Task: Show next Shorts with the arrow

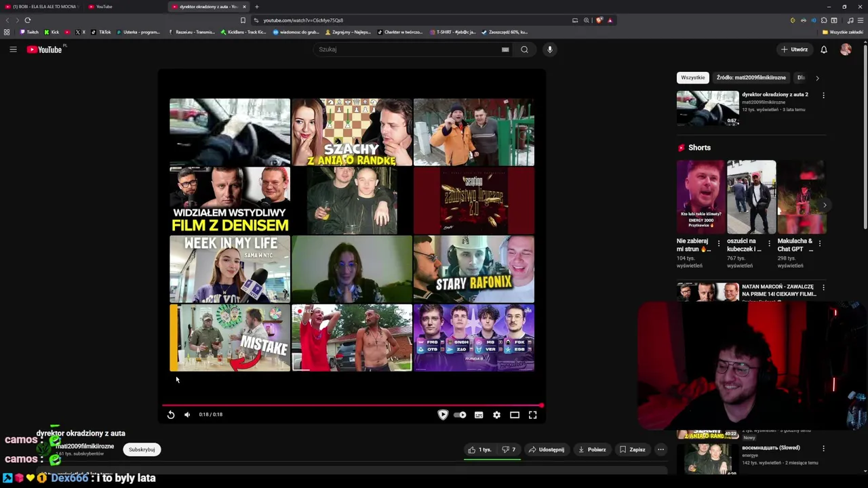Action: pos(825,205)
